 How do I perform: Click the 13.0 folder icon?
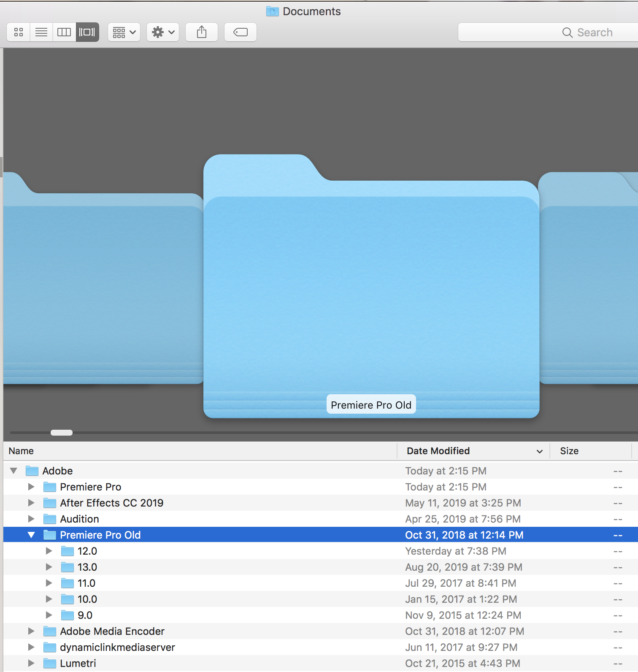pos(68,567)
